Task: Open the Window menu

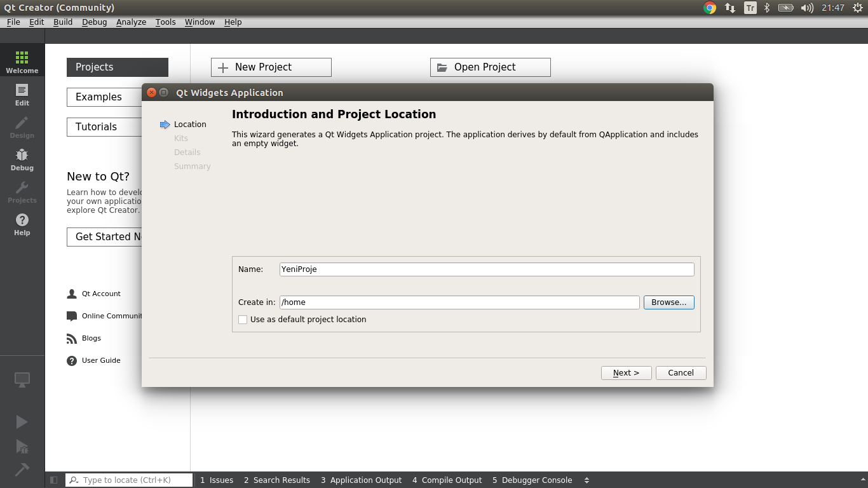Action: point(200,22)
